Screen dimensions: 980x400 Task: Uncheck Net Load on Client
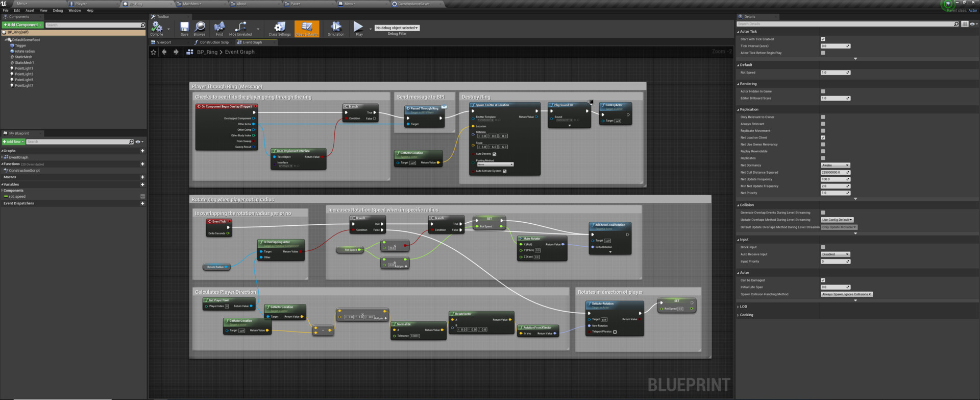(x=823, y=137)
